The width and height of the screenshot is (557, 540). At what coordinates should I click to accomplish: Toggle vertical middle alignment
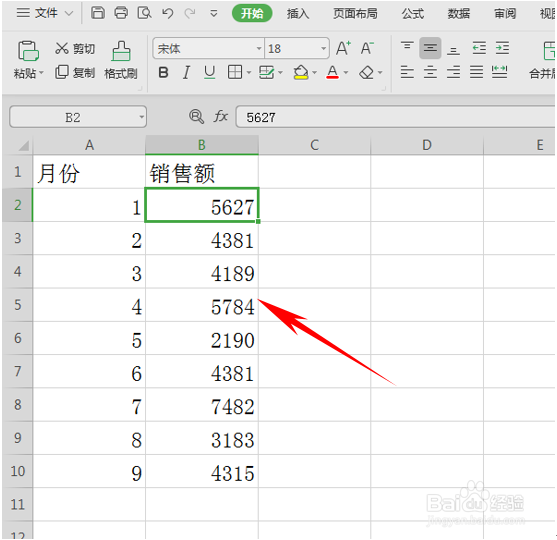point(430,48)
